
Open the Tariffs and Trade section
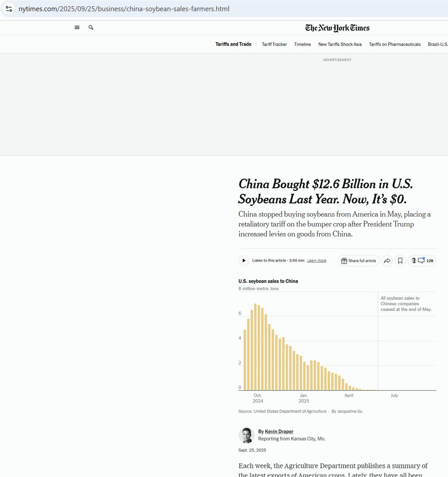pos(233,44)
